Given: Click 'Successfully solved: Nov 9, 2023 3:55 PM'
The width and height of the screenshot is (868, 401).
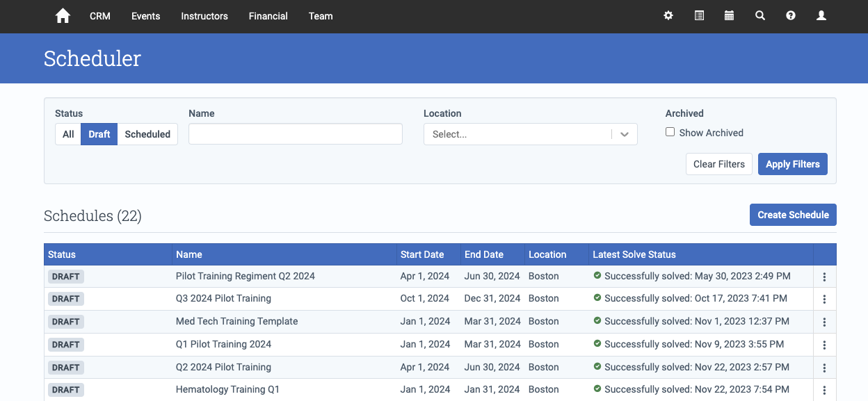Looking at the screenshot, I should tap(694, 344).
